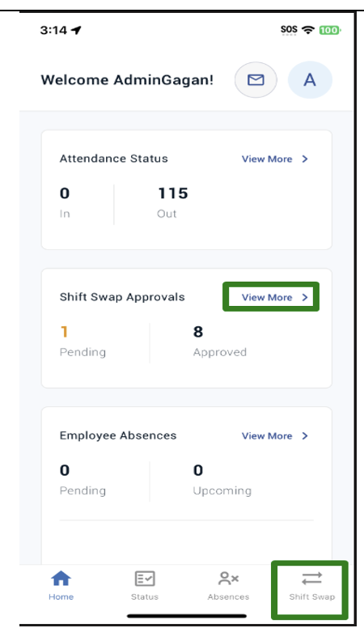Click View More for Attendance Status
The width and height of the screenshot is (364, 628).
[x=267, y=159]
